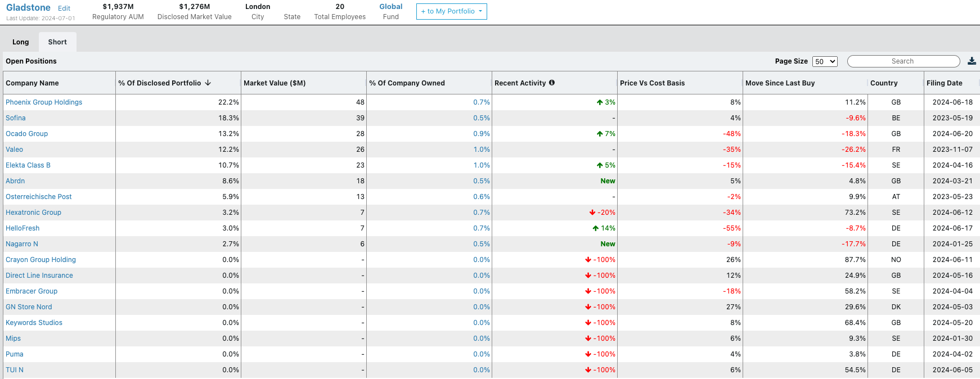The image size is (980, 379).
Task: Click the Global fund link
Action: [391, 7]
